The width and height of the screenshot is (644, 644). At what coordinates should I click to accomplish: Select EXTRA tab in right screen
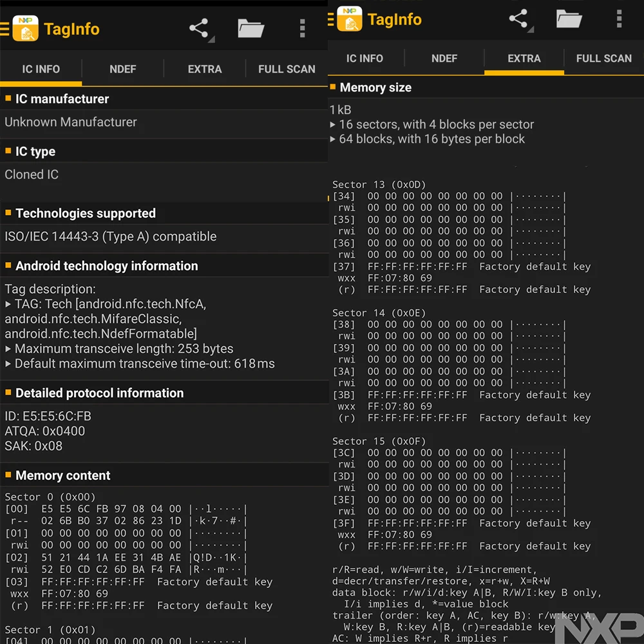[x=524, y=59]
